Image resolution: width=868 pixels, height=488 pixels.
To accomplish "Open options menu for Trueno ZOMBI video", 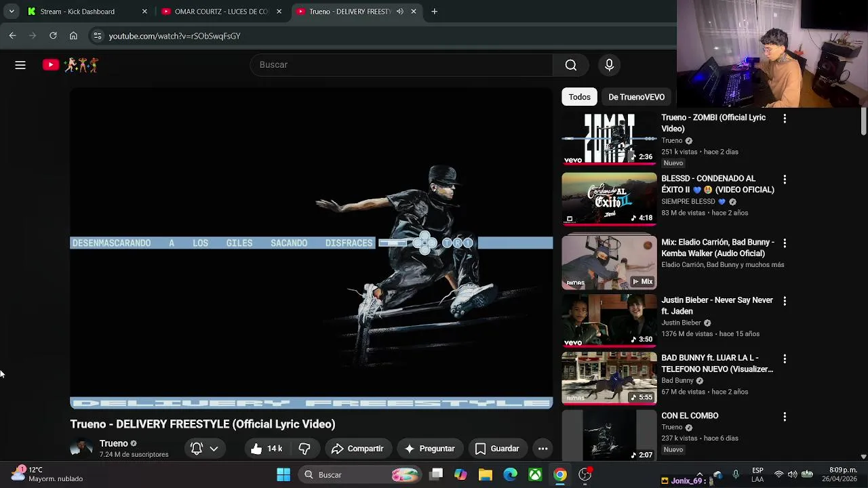I will (785, 119).
